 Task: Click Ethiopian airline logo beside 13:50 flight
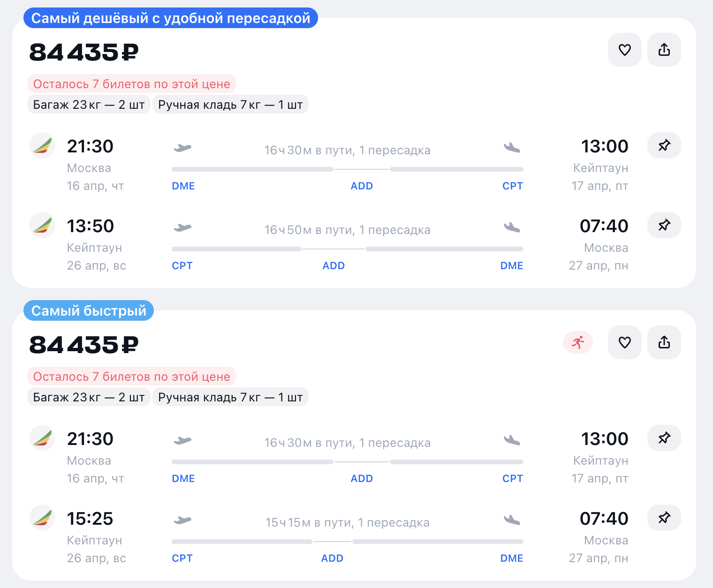pyautogui.click(x=42, y=225)
